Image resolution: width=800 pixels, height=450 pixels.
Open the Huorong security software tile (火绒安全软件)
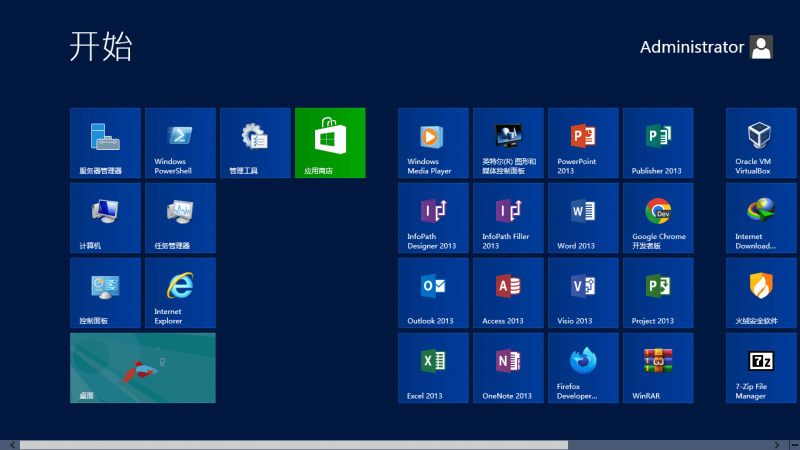point(761,293)
